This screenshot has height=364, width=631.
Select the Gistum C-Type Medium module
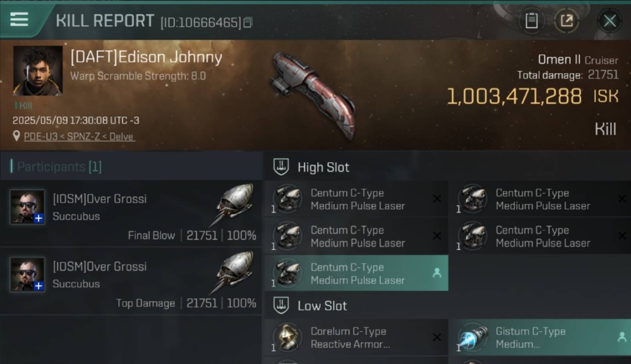(x=540, y=337)
